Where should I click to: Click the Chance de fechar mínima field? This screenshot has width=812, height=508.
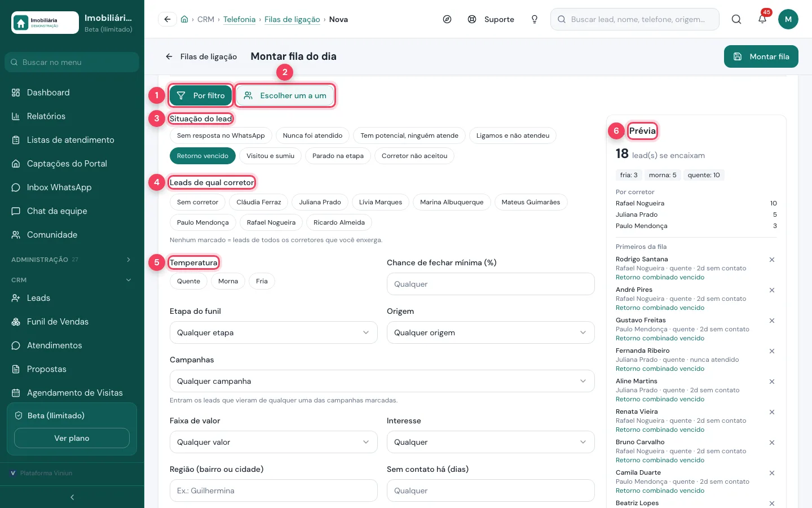[x=491, y=284]
